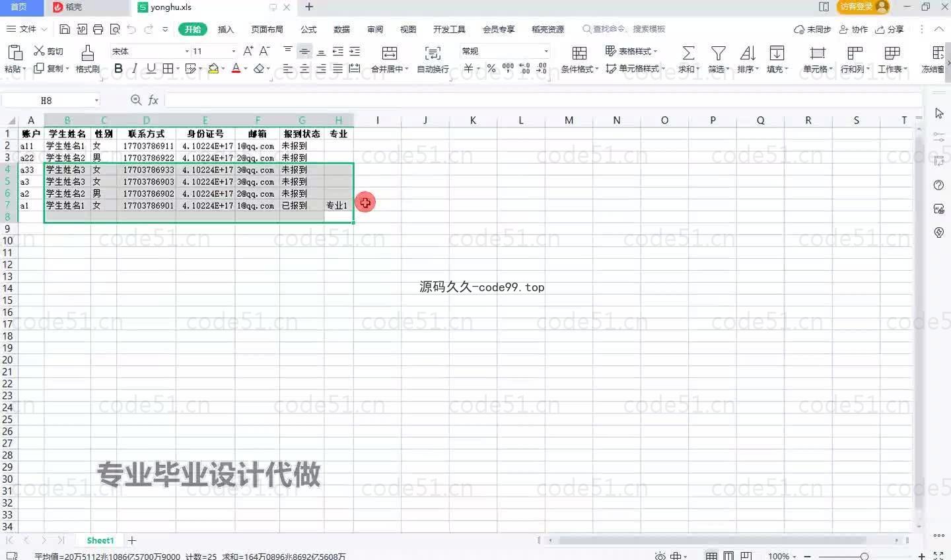
Task: Click the Worksheet (工作表) icon
Action: click(892, 53)
